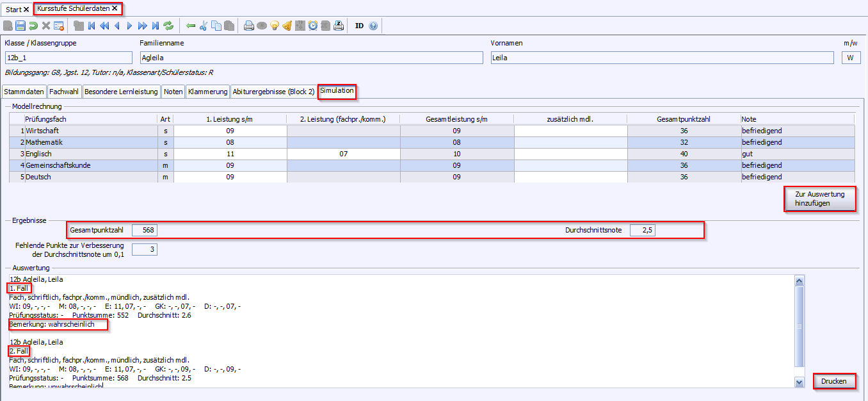868x401 pixels.
Task: Close the Kursstufe Schülerdaten tab
Action: pos(115,9)
